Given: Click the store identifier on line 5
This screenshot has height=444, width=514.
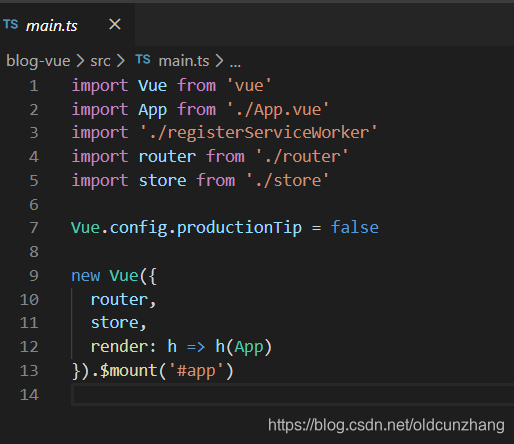Looking at the screenshot, I should coord(162,181).
